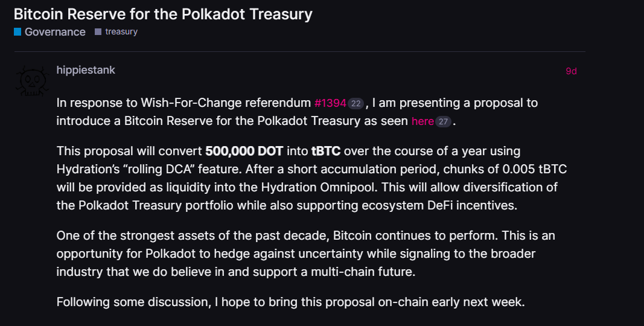Click the grey square beside treasury tag
Viewport: 644px width, 326px height.
coord(98,31)
